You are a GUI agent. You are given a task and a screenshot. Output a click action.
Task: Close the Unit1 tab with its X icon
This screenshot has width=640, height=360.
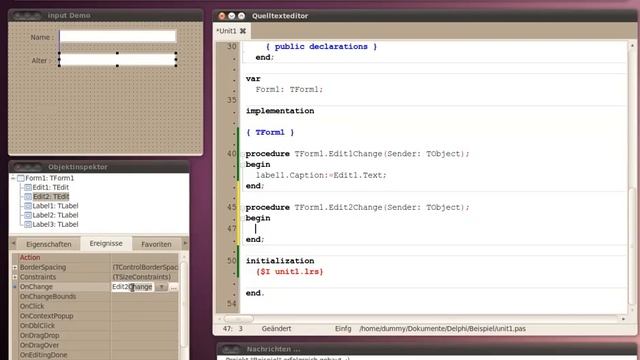[x=243, y=31]
